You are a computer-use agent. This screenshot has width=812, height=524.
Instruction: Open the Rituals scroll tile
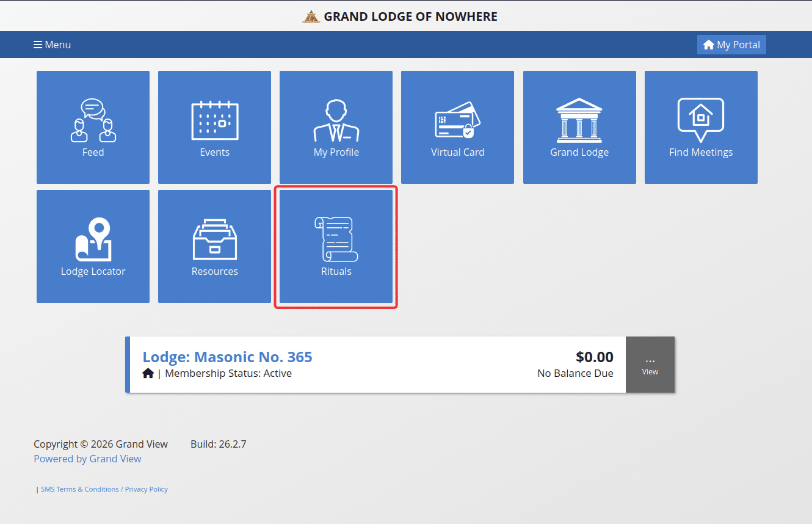click(336, 246)
